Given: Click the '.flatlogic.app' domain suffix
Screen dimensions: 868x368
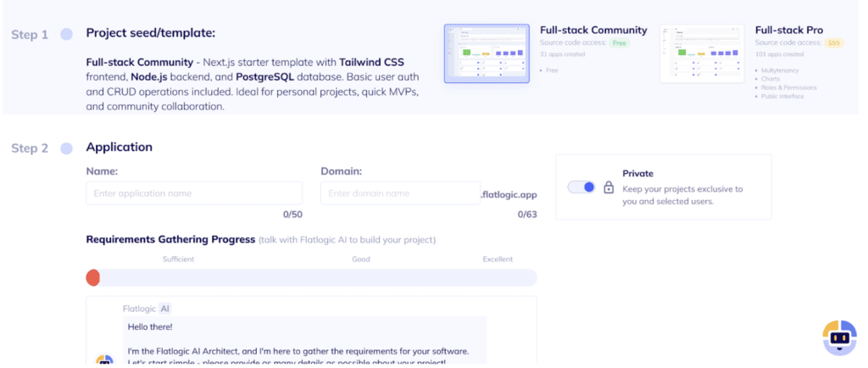Looking at the screenshot, I should [x=509, y=195].
